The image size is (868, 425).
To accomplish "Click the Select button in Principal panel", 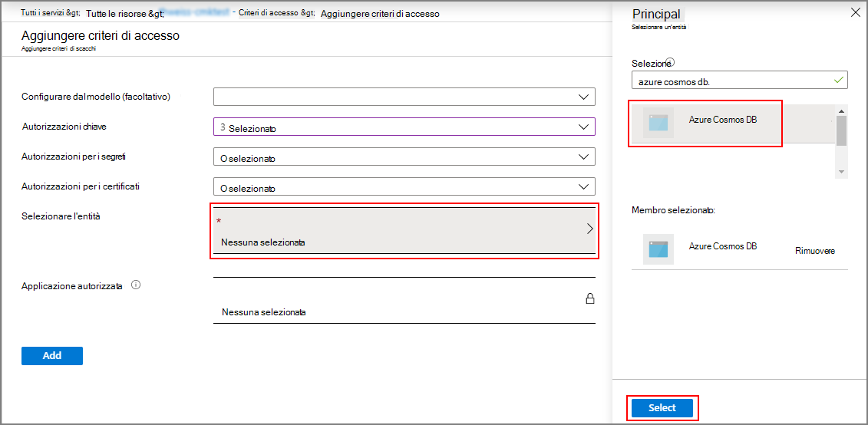I will (x=662, y=408).
